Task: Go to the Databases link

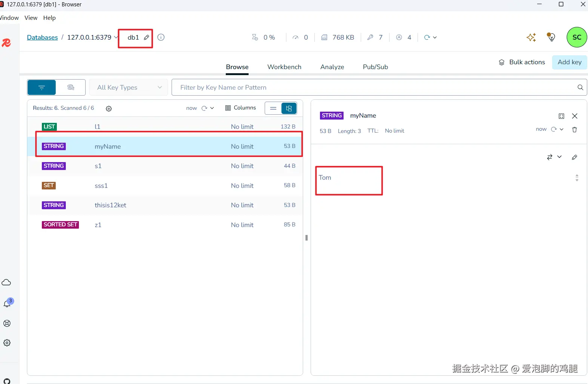Action: [42, 37]
